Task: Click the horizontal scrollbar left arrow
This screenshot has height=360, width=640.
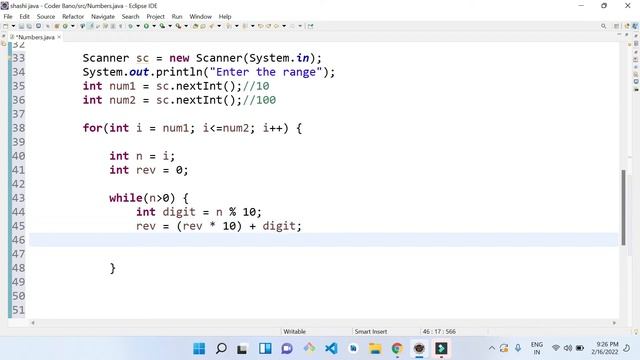Action: [x=33, y=323]
